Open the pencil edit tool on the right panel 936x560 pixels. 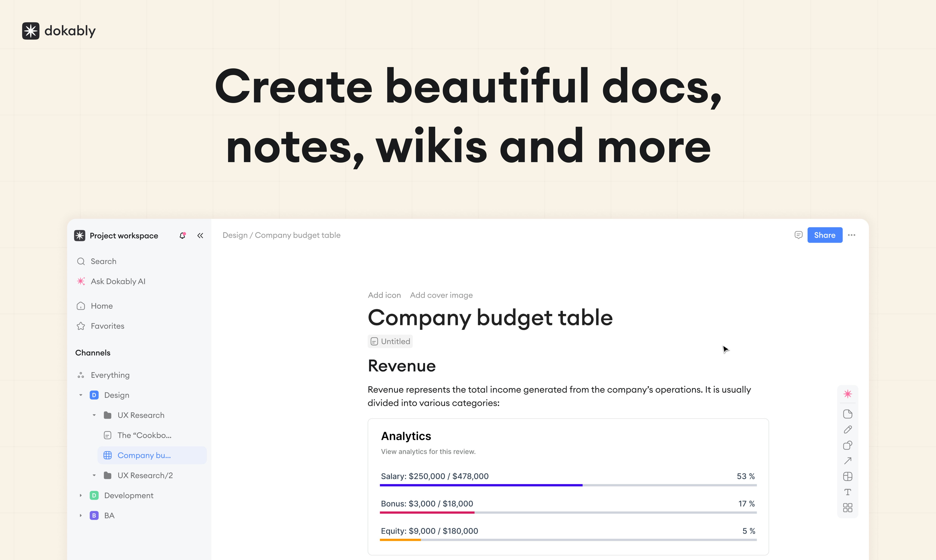coord(848,429)
